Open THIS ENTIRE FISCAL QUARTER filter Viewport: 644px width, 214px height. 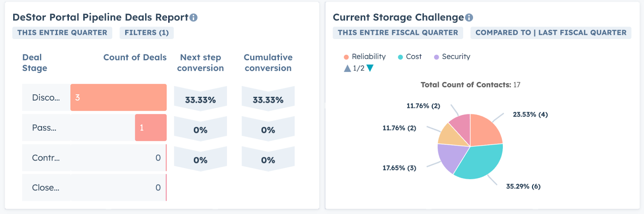398,33
